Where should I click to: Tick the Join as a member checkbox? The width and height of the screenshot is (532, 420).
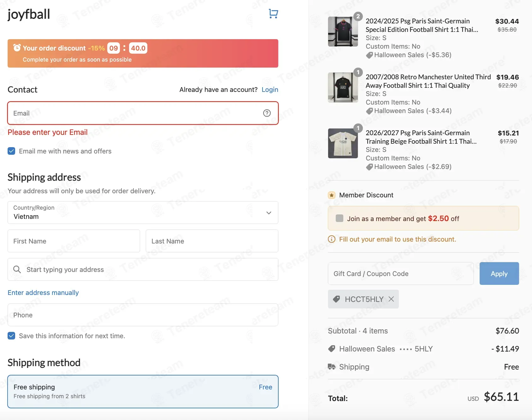pos(340,218)
